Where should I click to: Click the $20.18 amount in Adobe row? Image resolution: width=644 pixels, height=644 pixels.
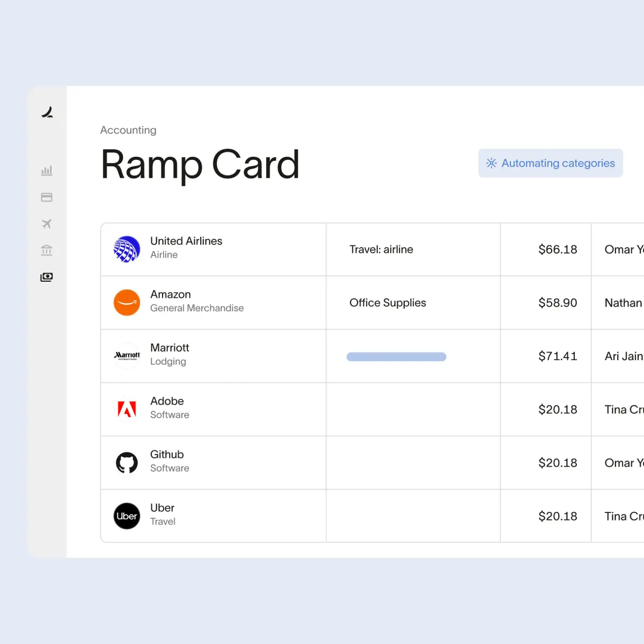coord(558,409)
